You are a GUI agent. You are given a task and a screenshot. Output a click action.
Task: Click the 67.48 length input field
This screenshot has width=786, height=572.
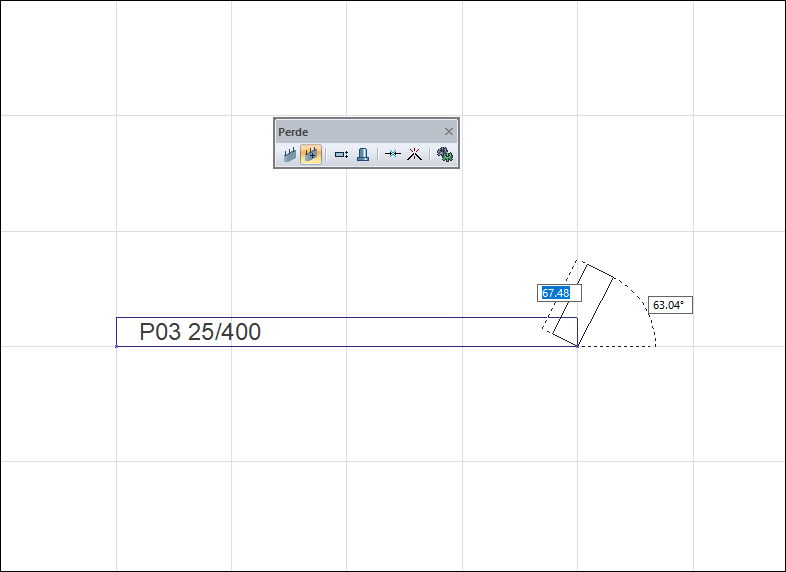(559, 293)
